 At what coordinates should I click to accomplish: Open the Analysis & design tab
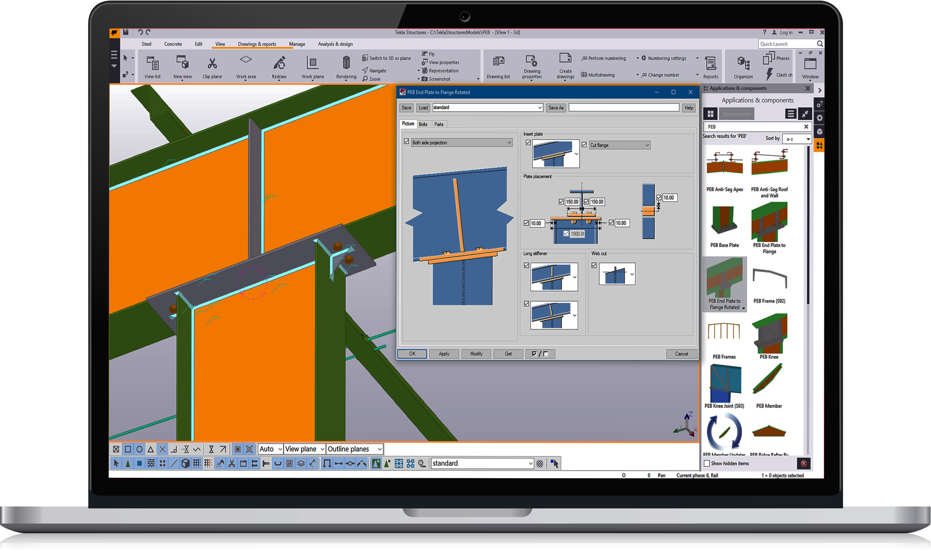click(335, 44)
